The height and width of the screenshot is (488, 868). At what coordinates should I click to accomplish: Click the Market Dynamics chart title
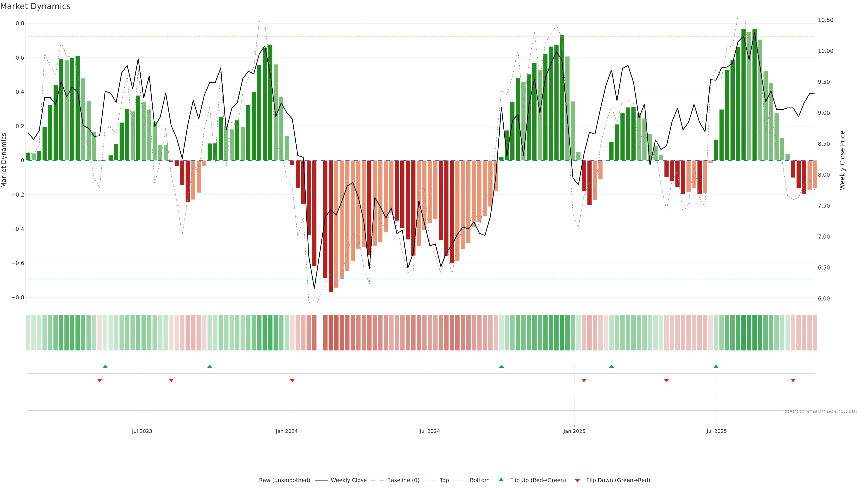coord(35,6)
